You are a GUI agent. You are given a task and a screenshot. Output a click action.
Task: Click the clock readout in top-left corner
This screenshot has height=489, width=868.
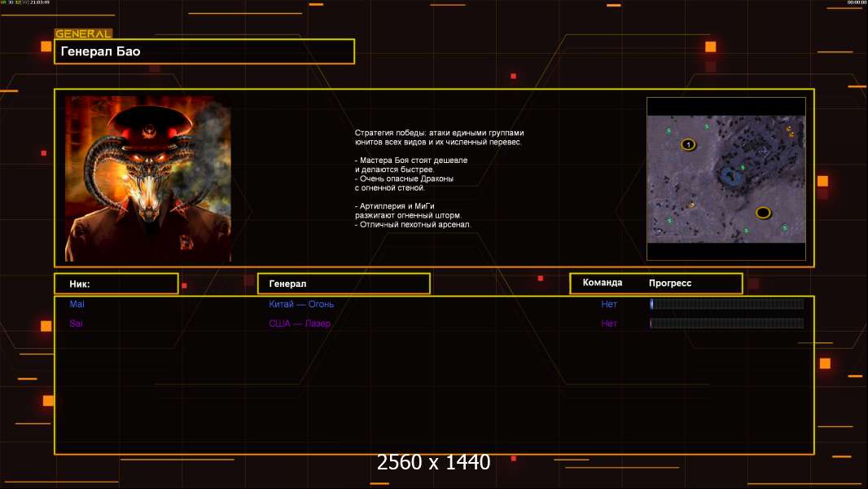tap(37, 2)
